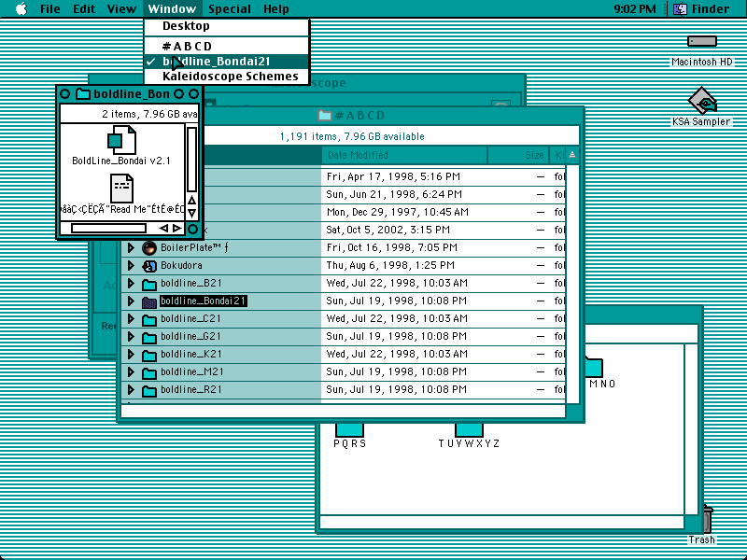Click vertical scrollbar track in boldline_Bon window
The height and width of the screenshot is (560, 747).
[x=191, y=160]
